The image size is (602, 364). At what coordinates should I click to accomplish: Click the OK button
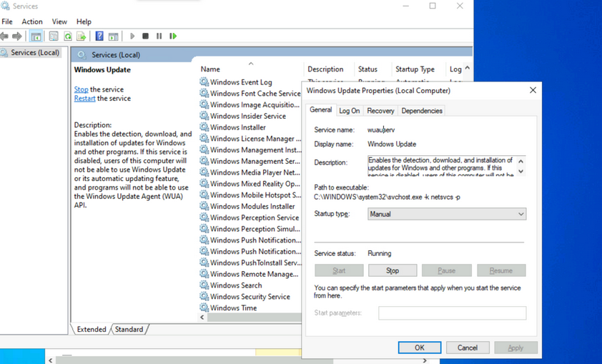(420, 348)
